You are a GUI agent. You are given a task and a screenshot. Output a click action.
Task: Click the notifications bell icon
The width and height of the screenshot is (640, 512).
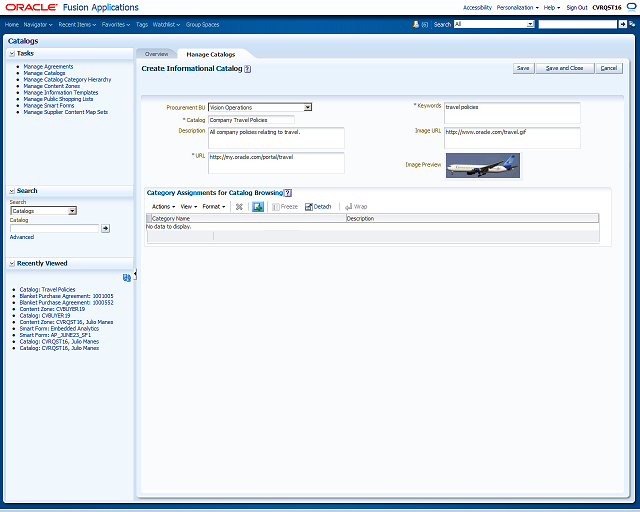tap(416, 24)
